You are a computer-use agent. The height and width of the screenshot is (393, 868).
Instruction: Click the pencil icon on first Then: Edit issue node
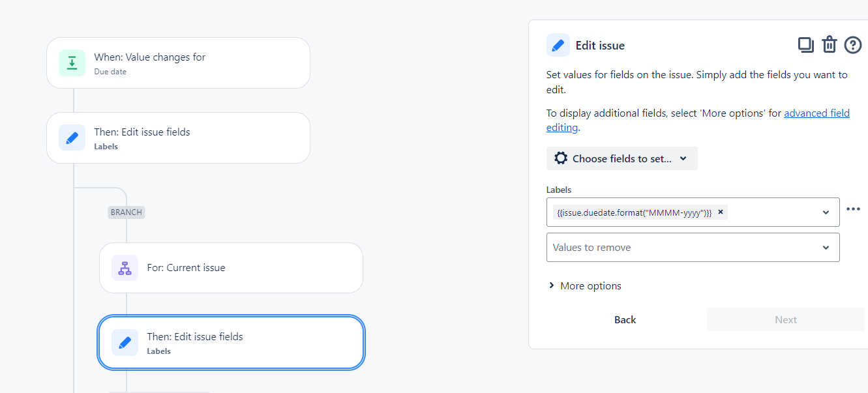point(72,138)
